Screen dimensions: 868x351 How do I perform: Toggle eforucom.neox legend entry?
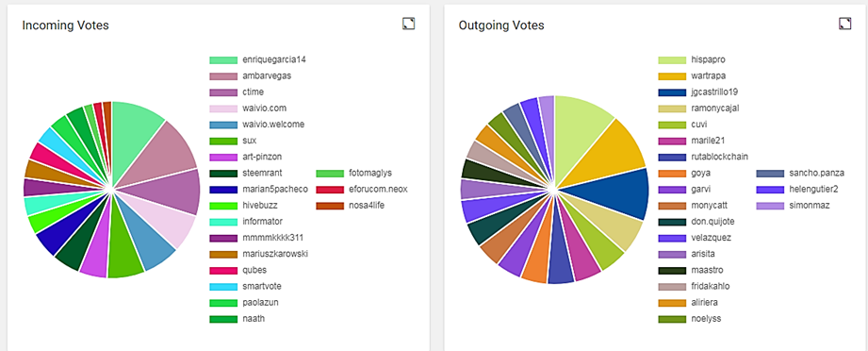(362, 190)
